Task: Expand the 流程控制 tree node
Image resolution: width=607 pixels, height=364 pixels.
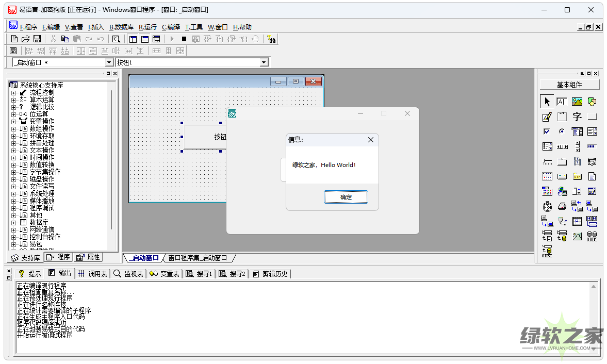Action: [14, 93]
